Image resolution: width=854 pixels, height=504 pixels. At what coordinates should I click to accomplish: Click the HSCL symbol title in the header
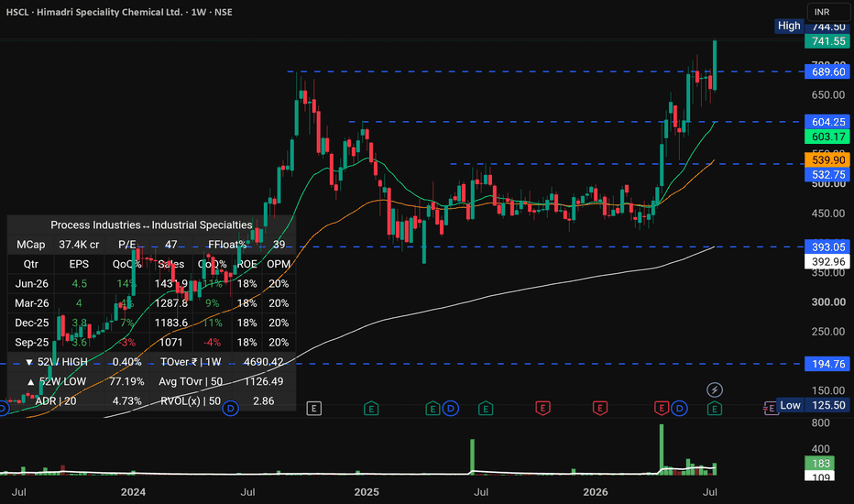(16, 12)
